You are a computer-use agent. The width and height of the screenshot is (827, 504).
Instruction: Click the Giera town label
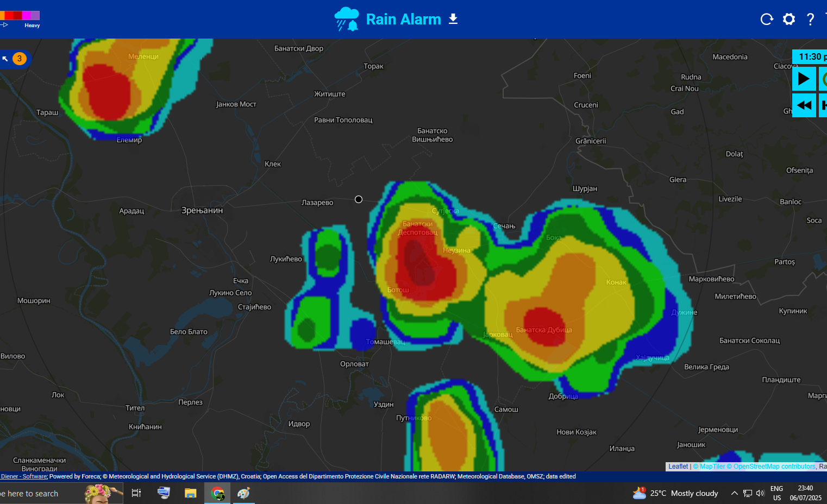coord(678,180)
